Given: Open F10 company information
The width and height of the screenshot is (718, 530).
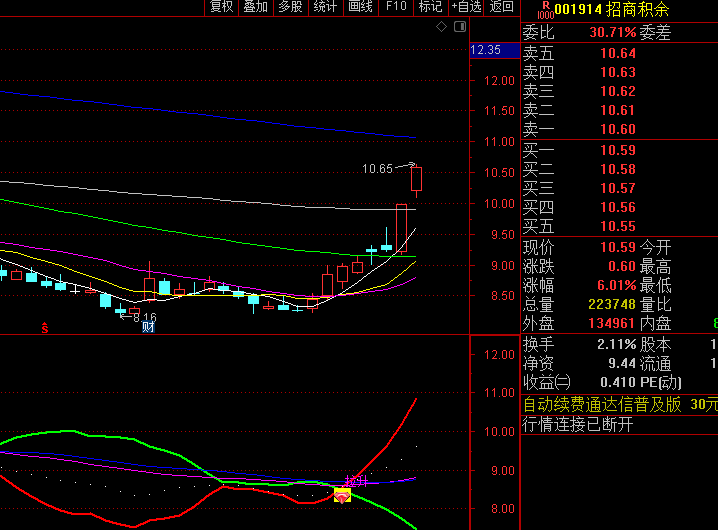Looking at the screenshot, I should pos(396,7).
